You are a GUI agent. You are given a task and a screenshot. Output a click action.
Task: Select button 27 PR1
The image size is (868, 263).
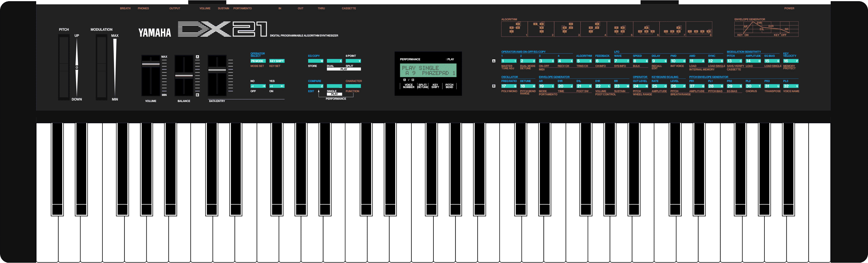pyautogui.click(x=697, y=86)
